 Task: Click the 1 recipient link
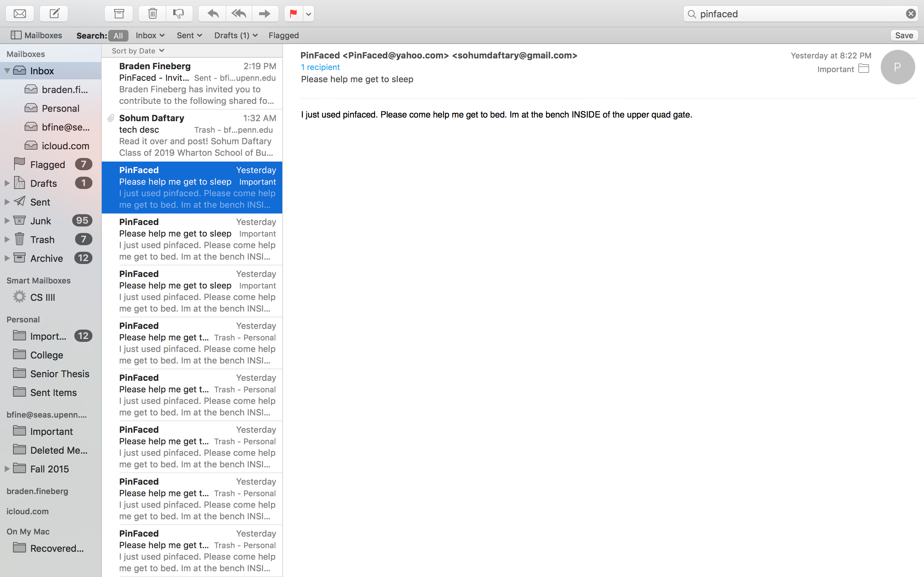320,67
